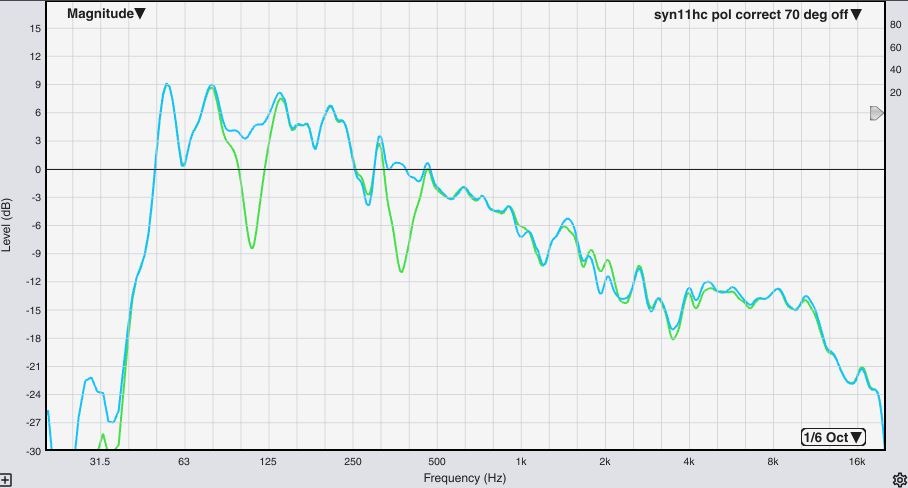The height and width of the screenshot is (488, 908).
Task: Click the 40 label on right axis
Action: (x=895, y=70)
